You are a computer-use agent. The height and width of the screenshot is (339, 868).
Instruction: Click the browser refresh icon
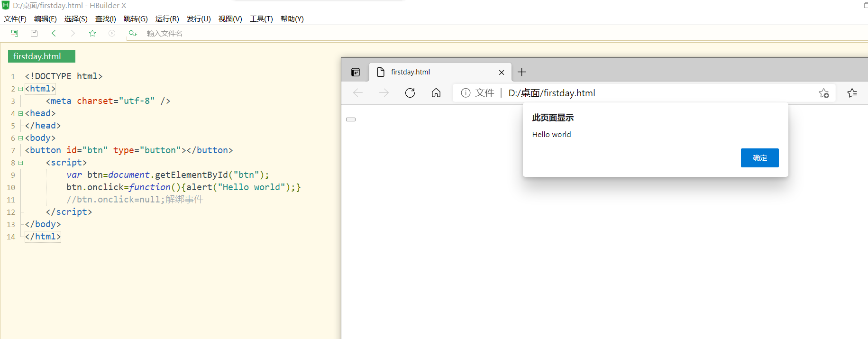[410, 93]
